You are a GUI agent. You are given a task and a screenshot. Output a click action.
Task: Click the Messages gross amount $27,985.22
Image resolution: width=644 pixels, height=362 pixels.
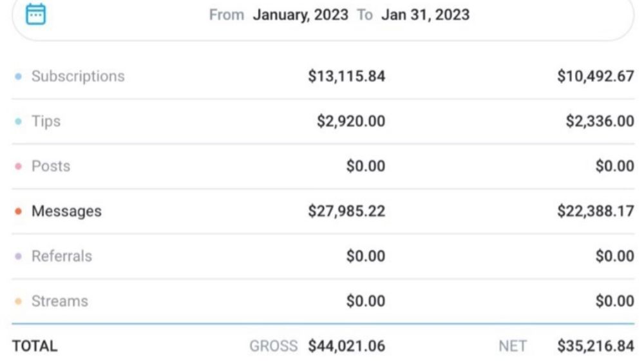346,211
